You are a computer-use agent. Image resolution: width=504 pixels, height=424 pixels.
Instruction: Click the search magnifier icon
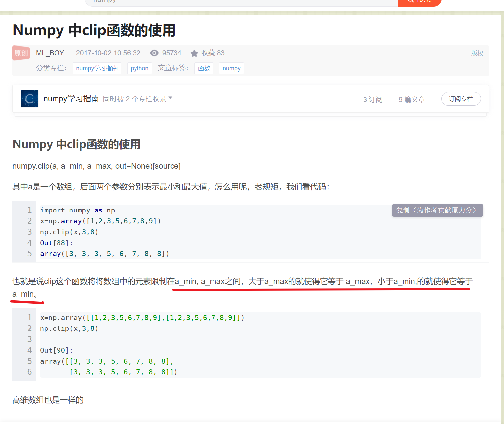410,1
